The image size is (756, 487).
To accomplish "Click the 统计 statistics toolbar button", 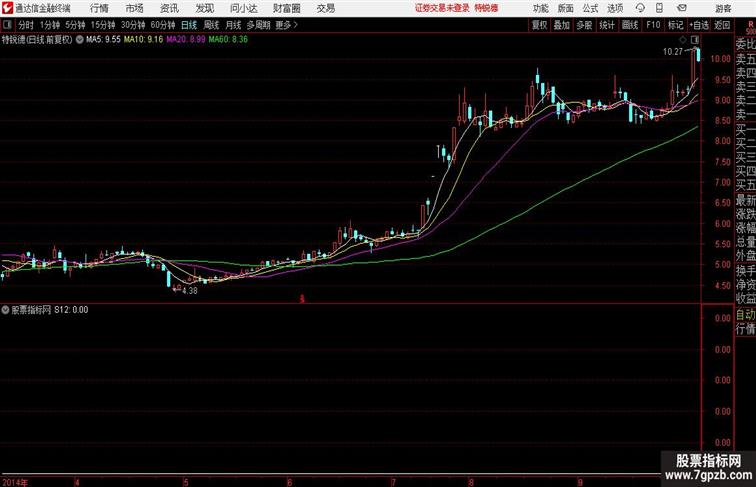I will pos(607,25).
